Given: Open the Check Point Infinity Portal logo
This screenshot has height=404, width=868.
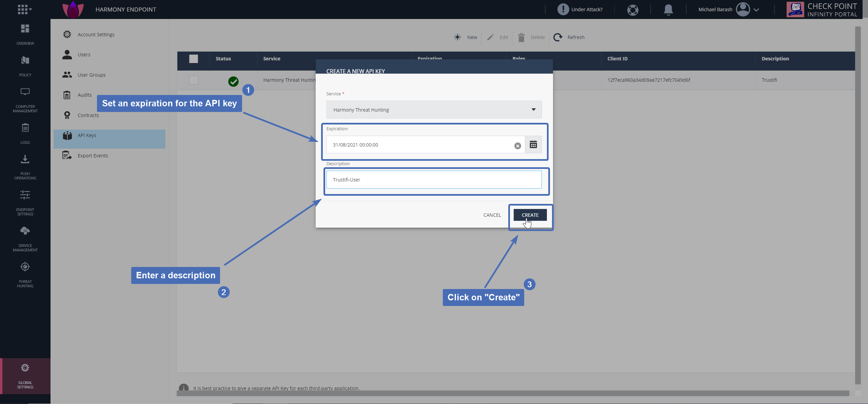Looking at the screenshot, I should [x=822, y=9].
